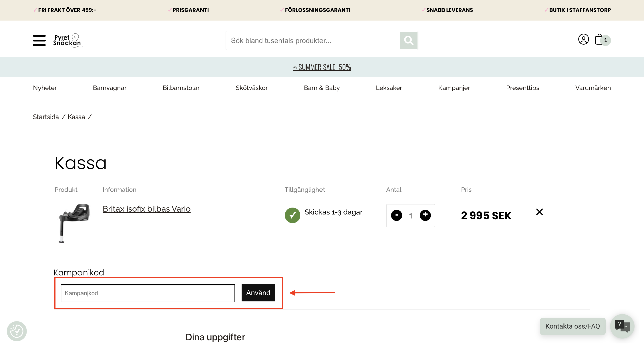Open the Varumärken category
644x348 pixels.
click(593, 88)
